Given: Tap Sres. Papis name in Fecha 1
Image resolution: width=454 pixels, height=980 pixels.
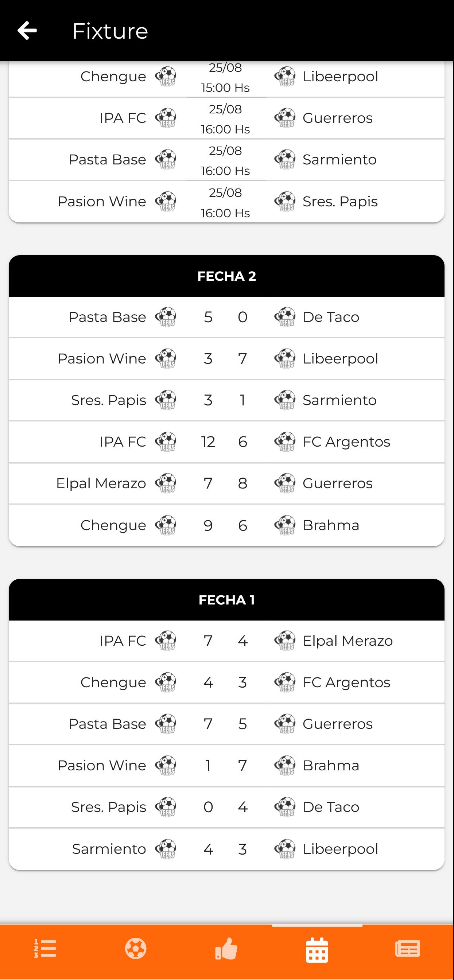Looking at the screenshot, I should tap(108, 807).
